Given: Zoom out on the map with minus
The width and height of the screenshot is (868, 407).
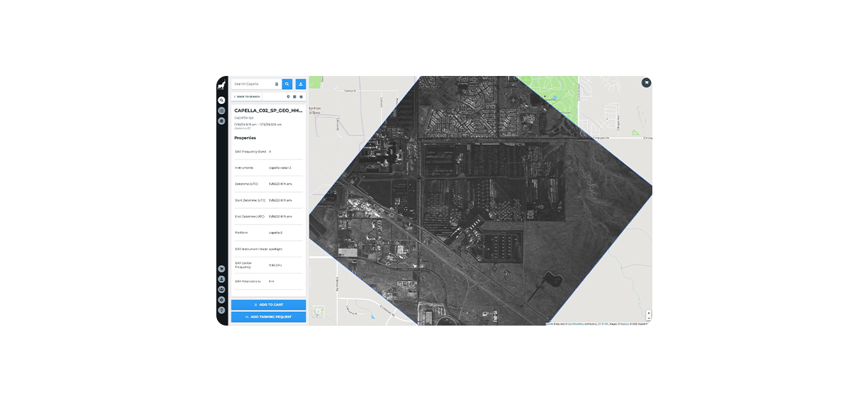Looking at the screenshot, I should [x=648, y=318].
